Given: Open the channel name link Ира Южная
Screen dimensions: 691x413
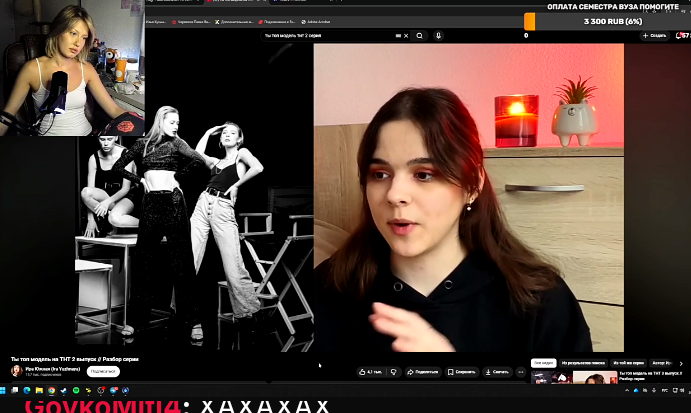Looking at the screenshot, I should [53, 369].
